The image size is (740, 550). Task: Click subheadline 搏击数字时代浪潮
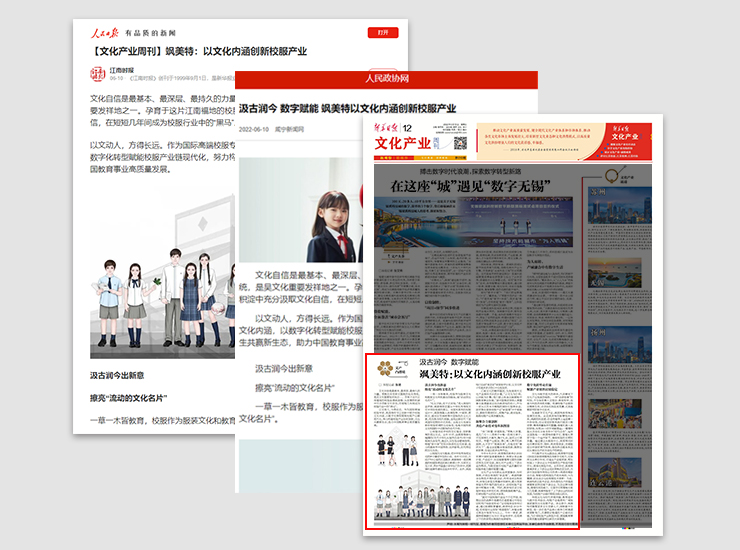(471, 171)
